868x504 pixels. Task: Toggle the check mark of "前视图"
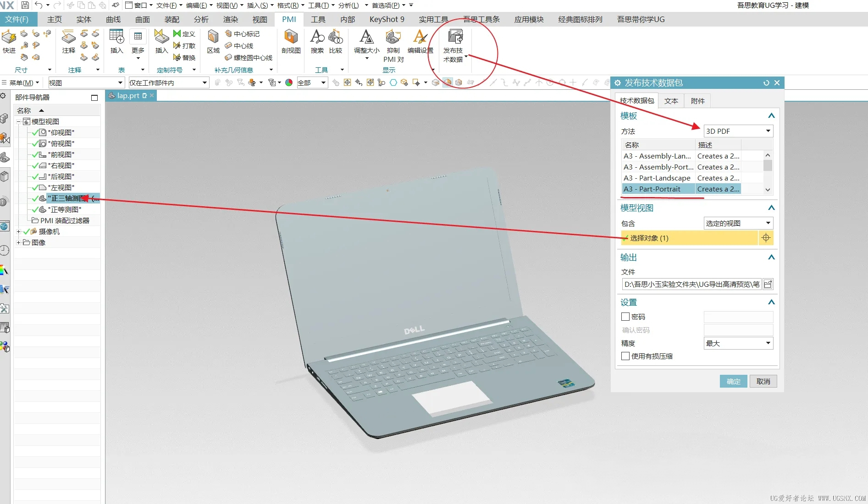35,154
